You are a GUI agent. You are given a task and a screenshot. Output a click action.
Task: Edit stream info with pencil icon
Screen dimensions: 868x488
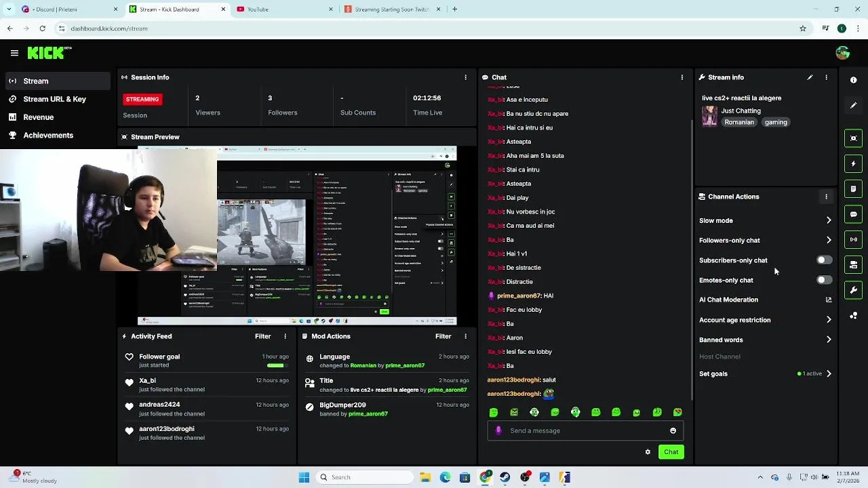coord(810,77)
